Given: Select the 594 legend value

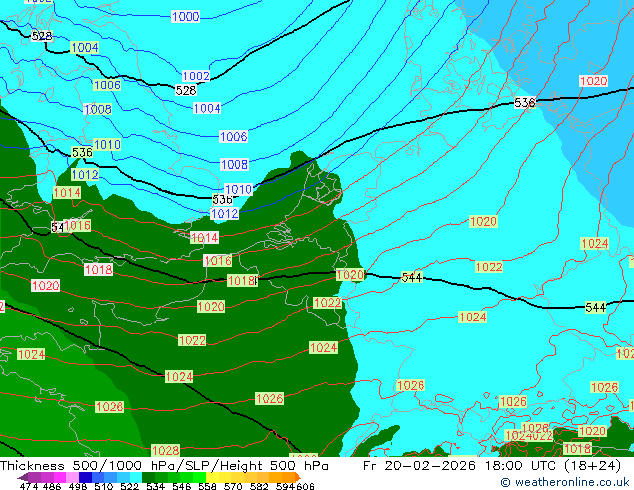Looking at the screenshot, I should pos(285,486).
